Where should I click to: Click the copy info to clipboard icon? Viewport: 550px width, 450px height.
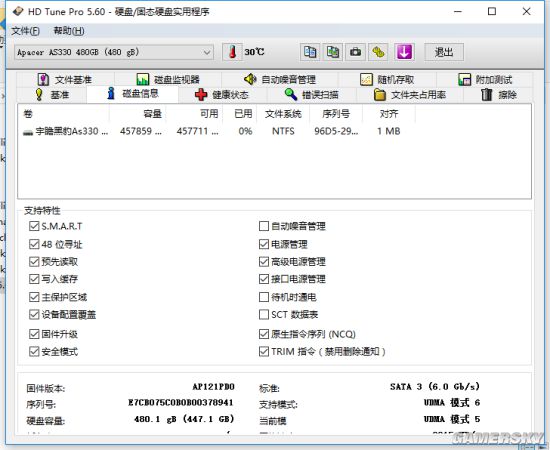(310, 52)
